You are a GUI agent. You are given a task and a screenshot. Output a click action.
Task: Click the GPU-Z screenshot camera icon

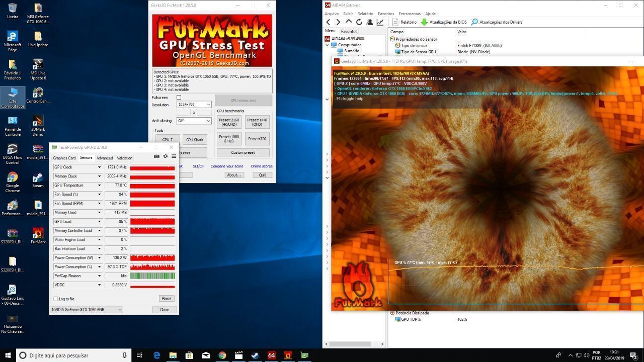coord(156,156)
